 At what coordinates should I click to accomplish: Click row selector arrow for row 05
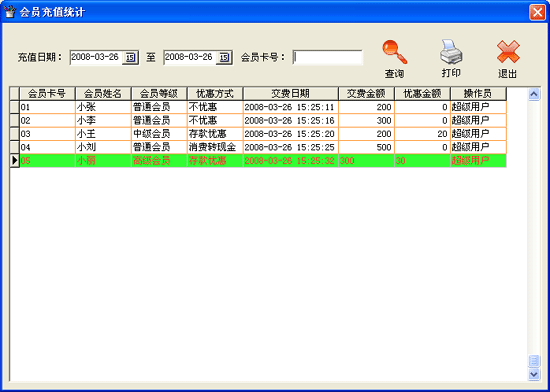[14, 161]
